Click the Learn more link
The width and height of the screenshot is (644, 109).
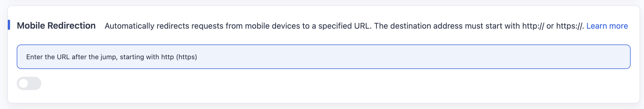point(607,26)
